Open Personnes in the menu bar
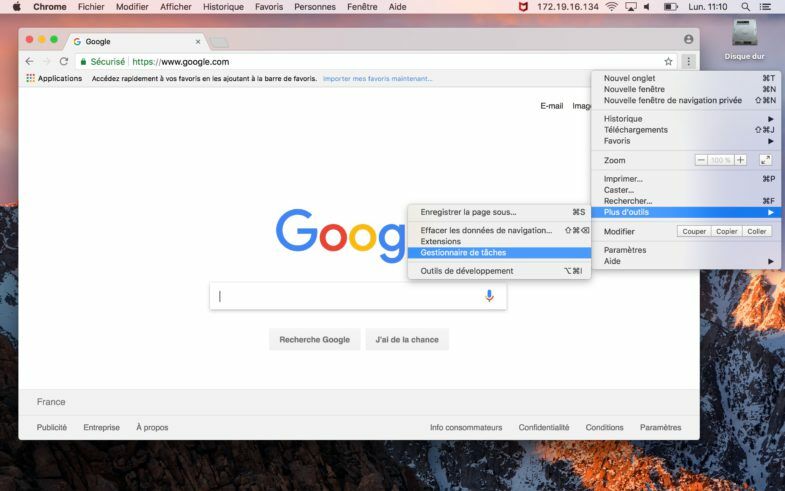Viewport: 785px width, 491px height. tap(315, 7)
